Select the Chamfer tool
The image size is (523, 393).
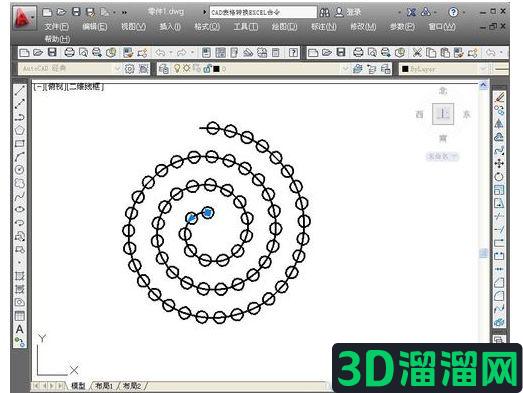point(499,282)
